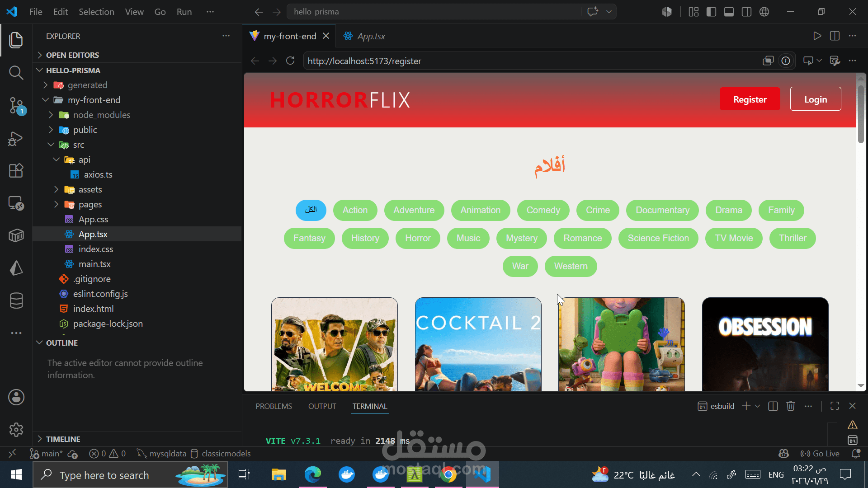Toggle the secondary side bar visibility
868x488 pixels.
(746, 12)
